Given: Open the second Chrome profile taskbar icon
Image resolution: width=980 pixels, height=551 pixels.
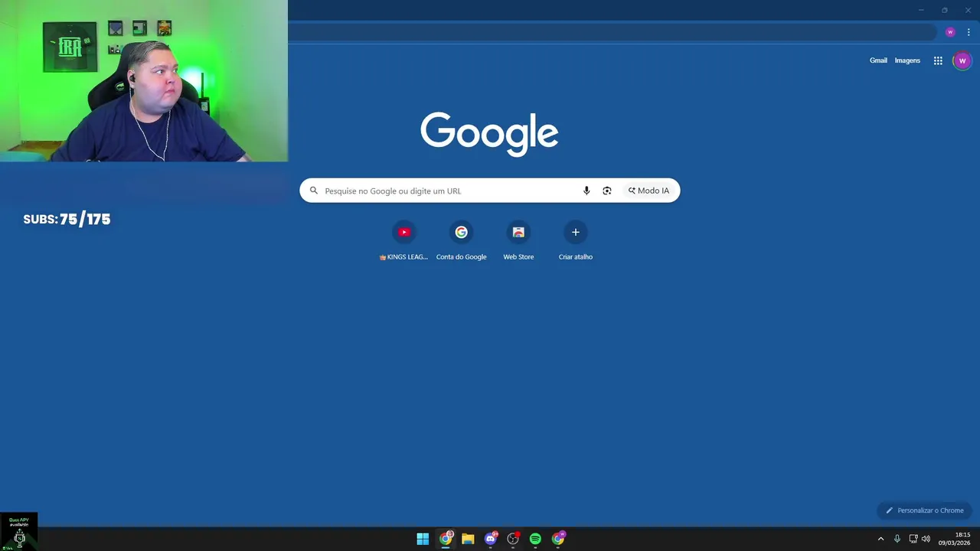Looking at the screenshot, I should [558, 539].
